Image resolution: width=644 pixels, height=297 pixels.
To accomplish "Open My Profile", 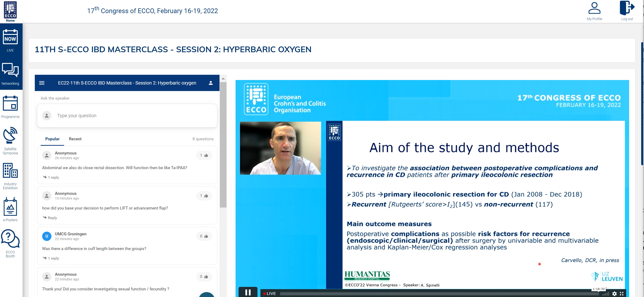I will coord(594,11).
